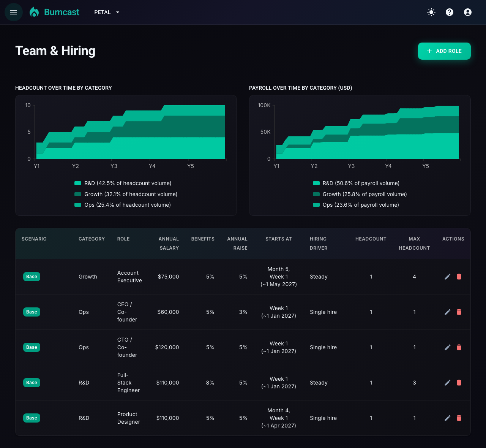This screenshot has width=486, height=448.
Task: Click the Add Role button
Action: [x=444, y=51]
